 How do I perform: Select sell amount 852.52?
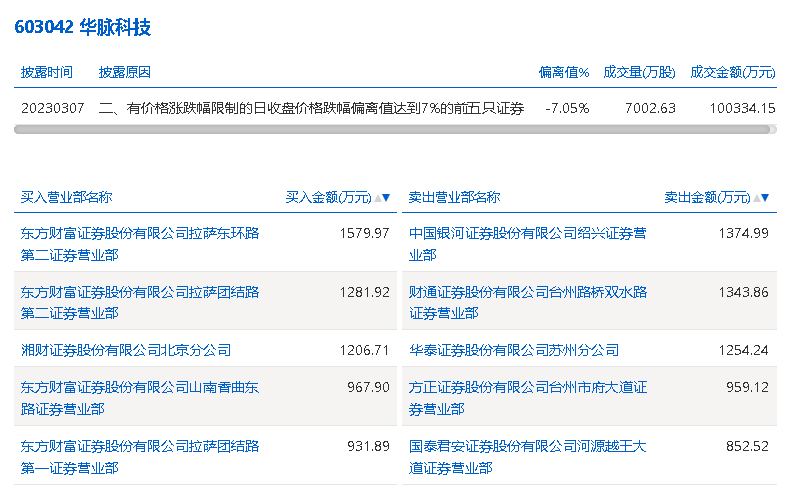coord(747,446)
